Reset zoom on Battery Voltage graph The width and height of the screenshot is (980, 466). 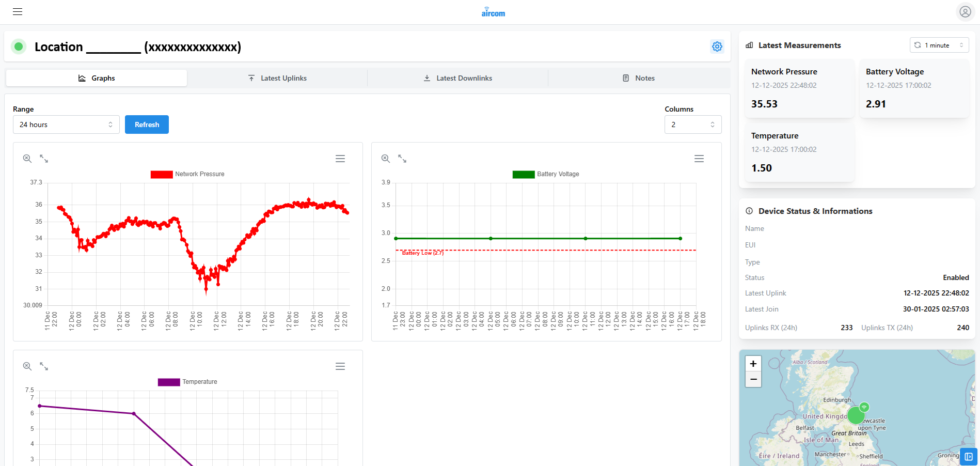coord(386,159)
